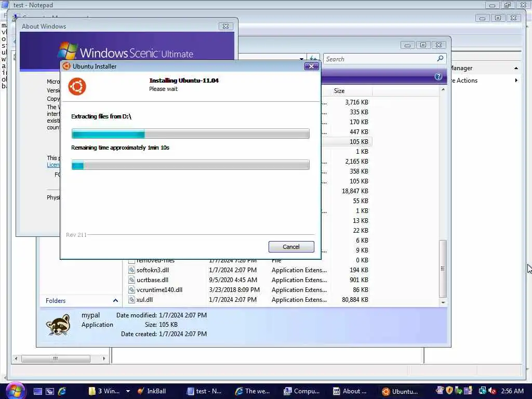Select the ucrtbase.dll file icon
Viewport: 532px width, 399px height.
point(131,280)
